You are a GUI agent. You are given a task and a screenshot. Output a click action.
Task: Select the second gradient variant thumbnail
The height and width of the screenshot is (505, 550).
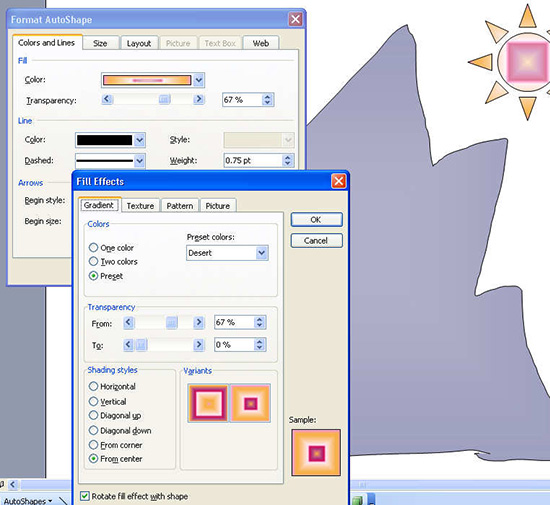coord(250,403)
